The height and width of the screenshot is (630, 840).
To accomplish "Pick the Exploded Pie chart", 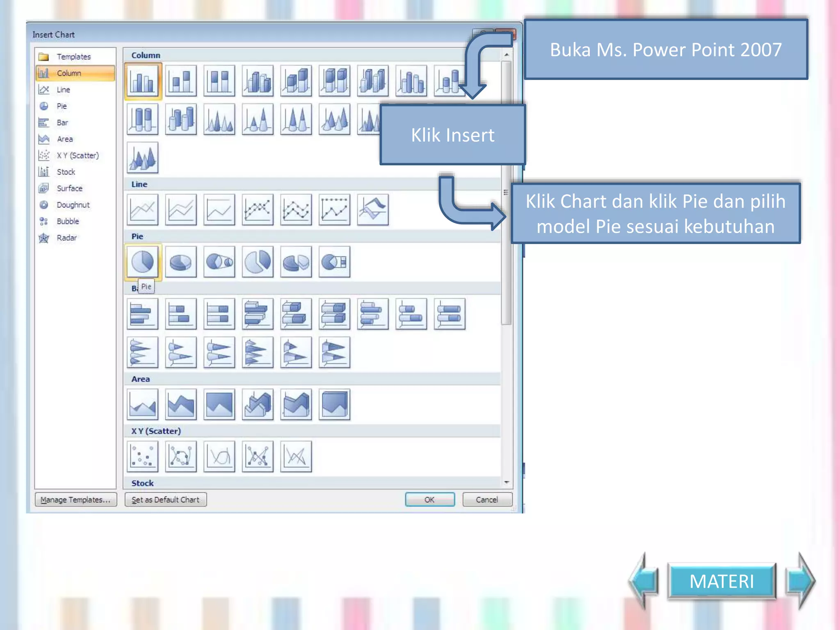I will 258,262.
